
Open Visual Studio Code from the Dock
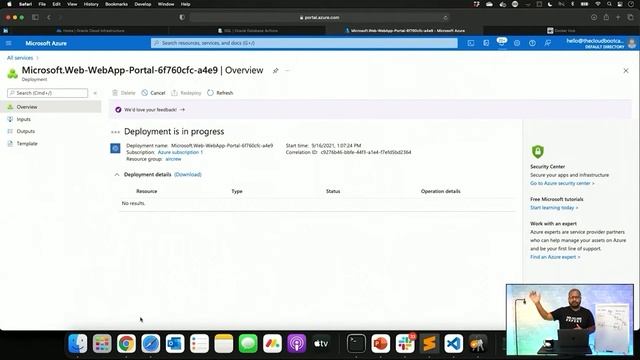tap(453, 344)
